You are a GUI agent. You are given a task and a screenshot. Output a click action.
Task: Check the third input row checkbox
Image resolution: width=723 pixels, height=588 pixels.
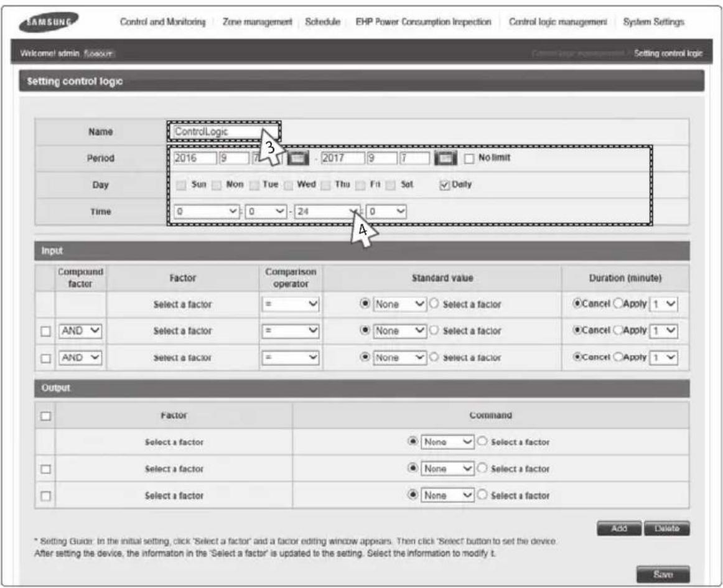point(45,358)
